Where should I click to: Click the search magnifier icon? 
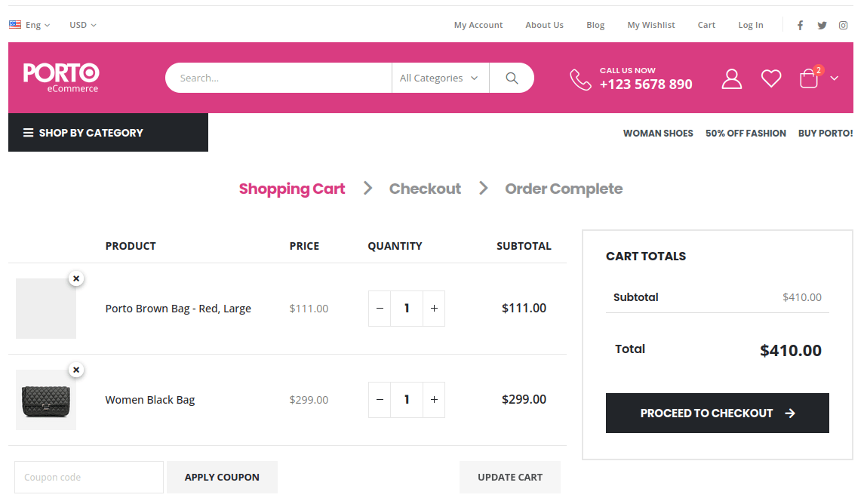pos(512,78)
